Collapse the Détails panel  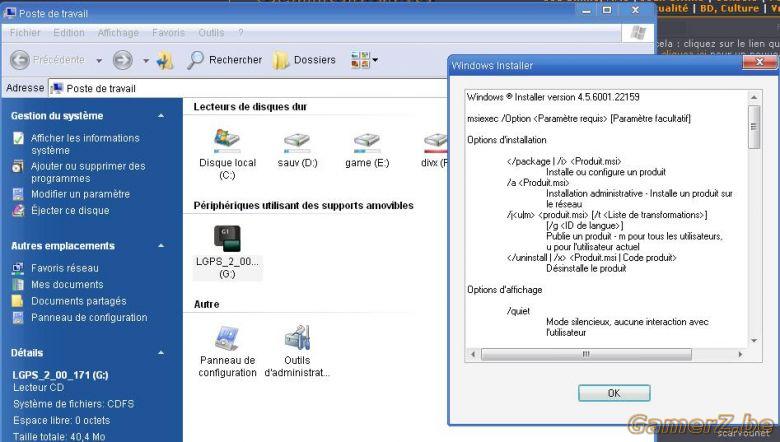tap(161, 353)
